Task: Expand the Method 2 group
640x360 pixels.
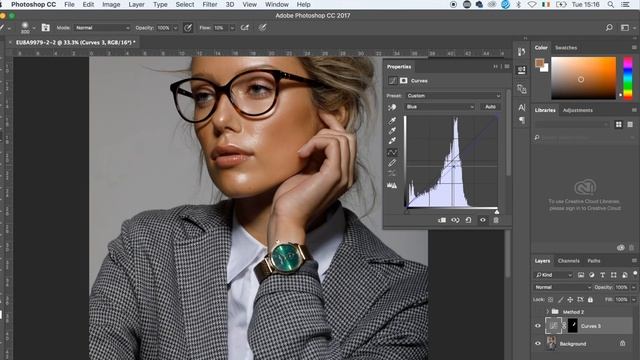Action: [x=547, y=312]
